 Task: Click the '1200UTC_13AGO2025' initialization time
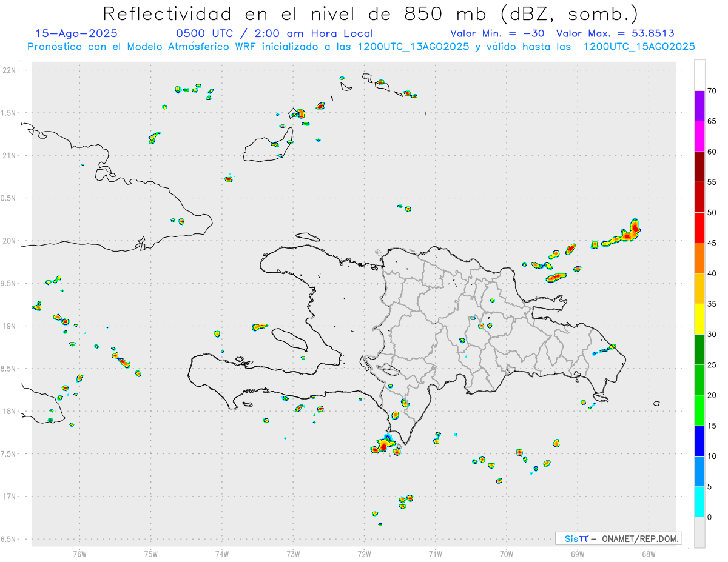tap(413, 47)
